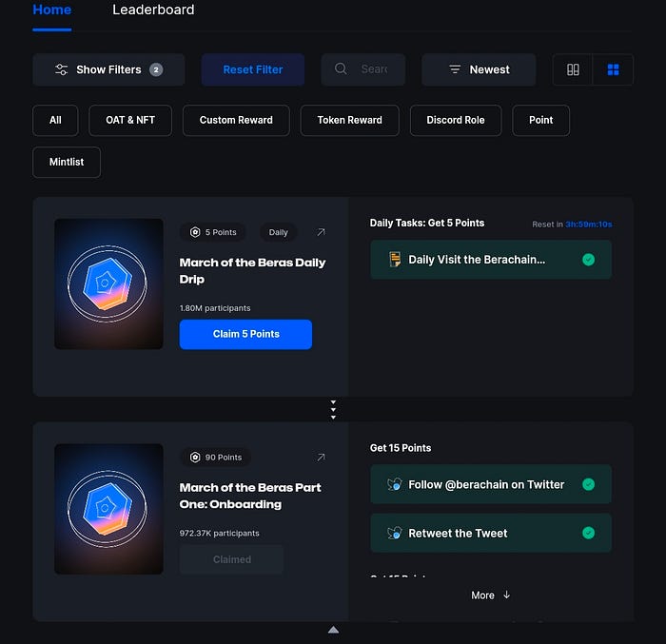The image size is (666, 644).
Task: Switch to the Home tab
Action: [51, 10]
